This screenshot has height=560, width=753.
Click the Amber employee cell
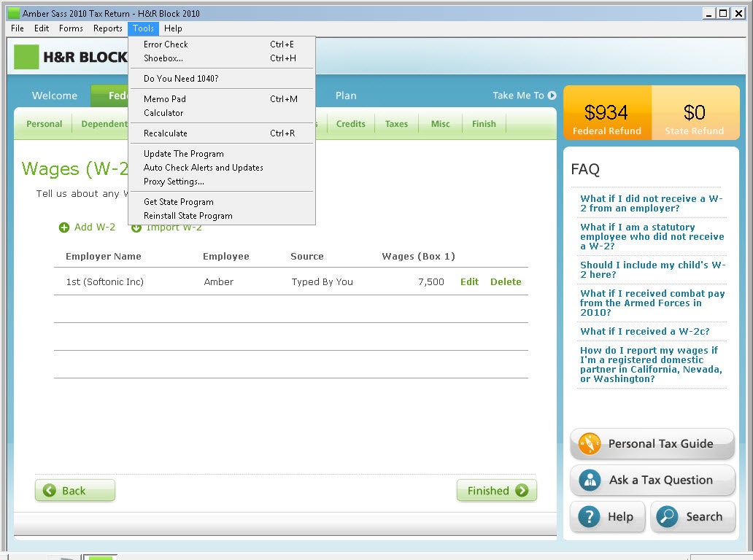(218, 281)
